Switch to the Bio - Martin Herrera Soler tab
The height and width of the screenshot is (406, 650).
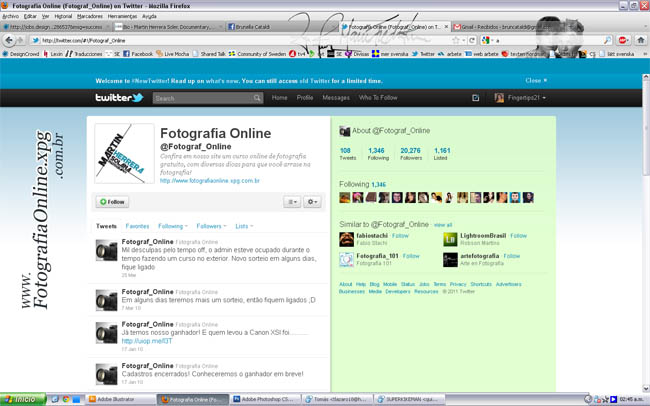(x=168, y=27)
